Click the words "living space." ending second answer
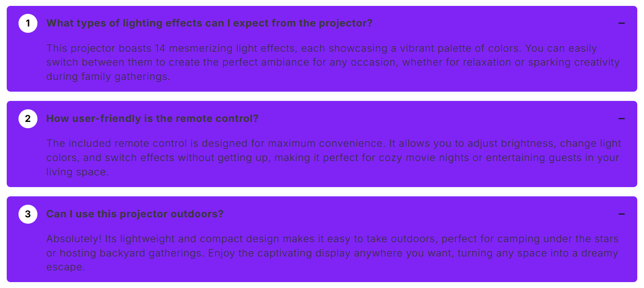The width and height of the screenshot is (644, 288). (77, 172)
